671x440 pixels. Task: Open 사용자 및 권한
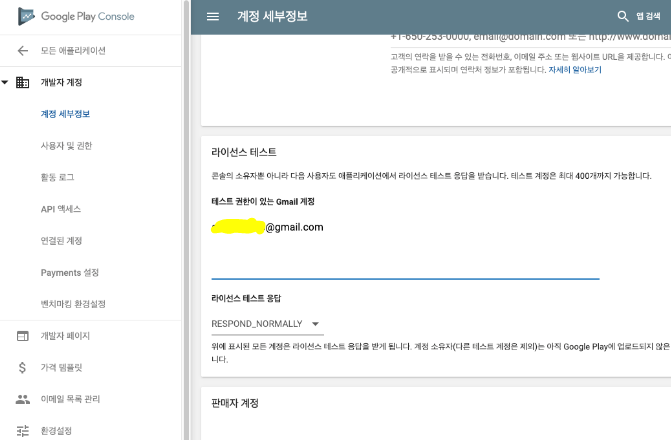(66, 146)
